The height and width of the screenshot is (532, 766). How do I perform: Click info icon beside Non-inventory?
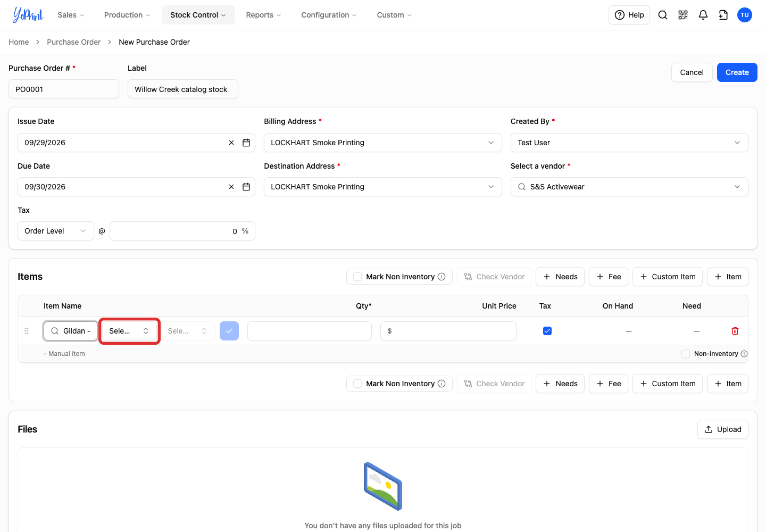[744, 354]
